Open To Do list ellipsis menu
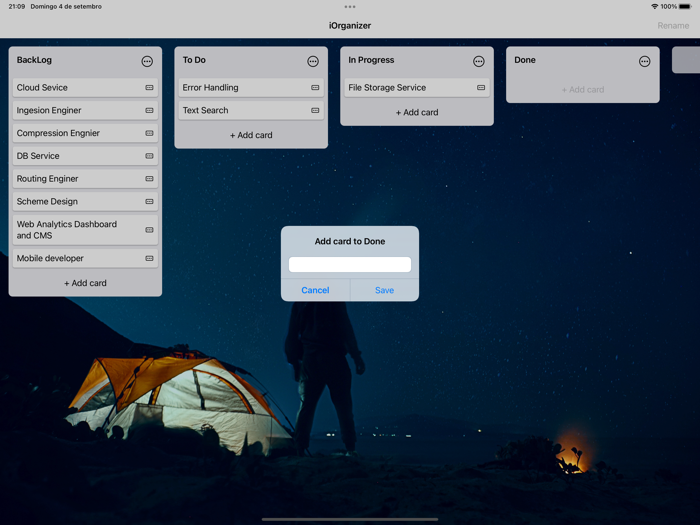 (313, 61)
